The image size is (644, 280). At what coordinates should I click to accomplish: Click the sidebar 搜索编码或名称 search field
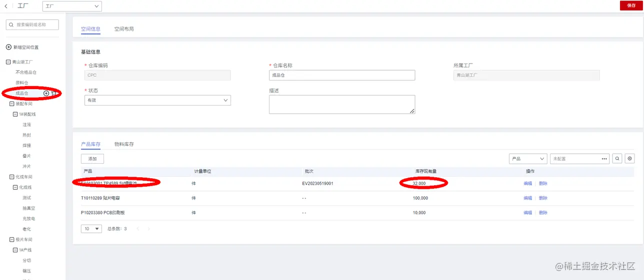tap(32, 25)
